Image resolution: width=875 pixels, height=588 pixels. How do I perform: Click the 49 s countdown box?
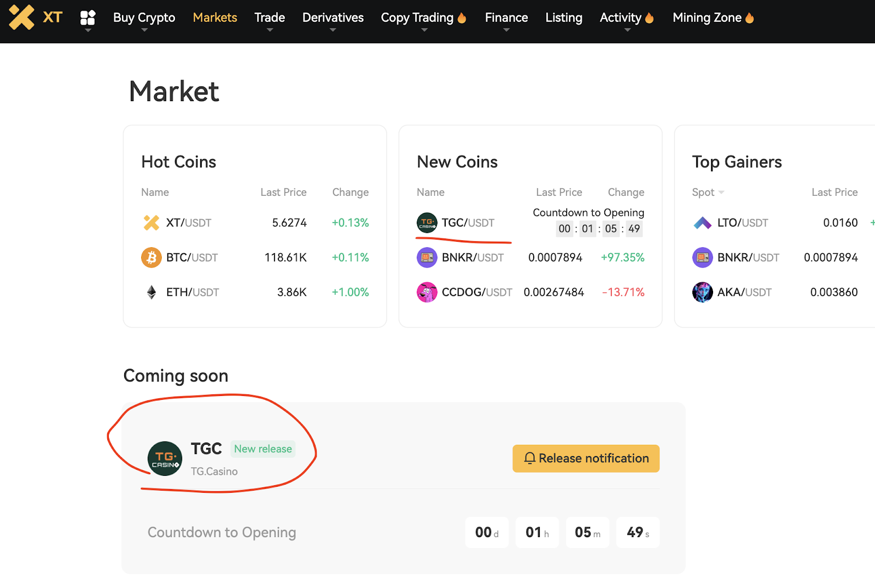638,532
